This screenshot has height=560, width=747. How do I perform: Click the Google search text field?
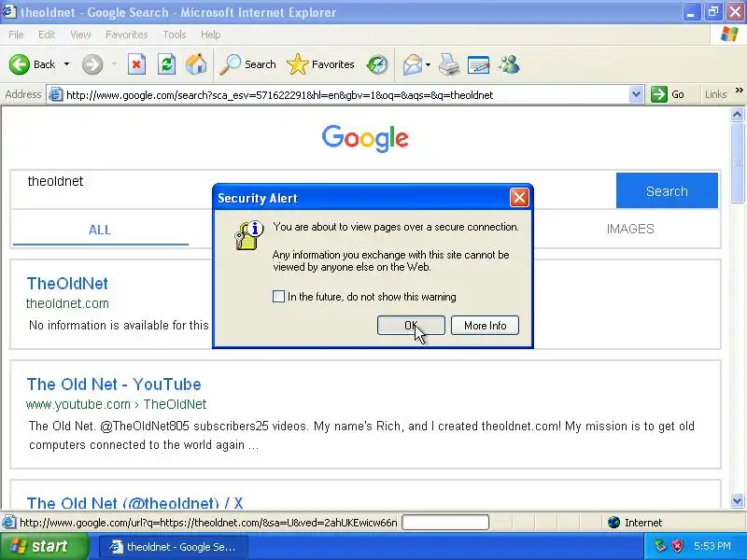tap(313, 189)
